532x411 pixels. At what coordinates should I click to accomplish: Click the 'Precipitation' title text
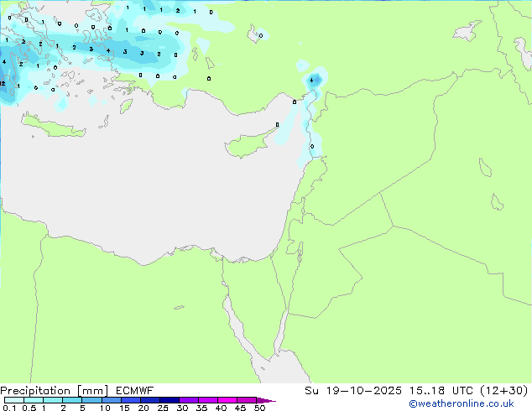[35, 391]
